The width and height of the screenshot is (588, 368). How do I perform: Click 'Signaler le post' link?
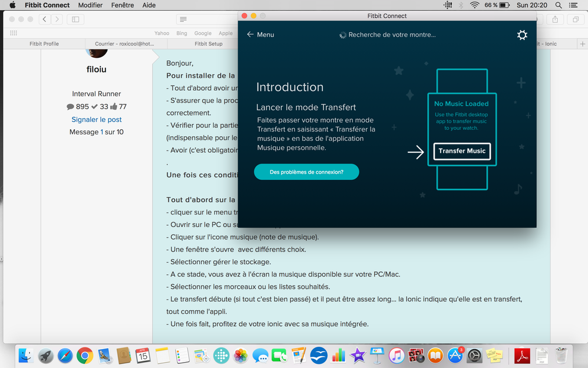pyautogui.click(x=97, y=119)
